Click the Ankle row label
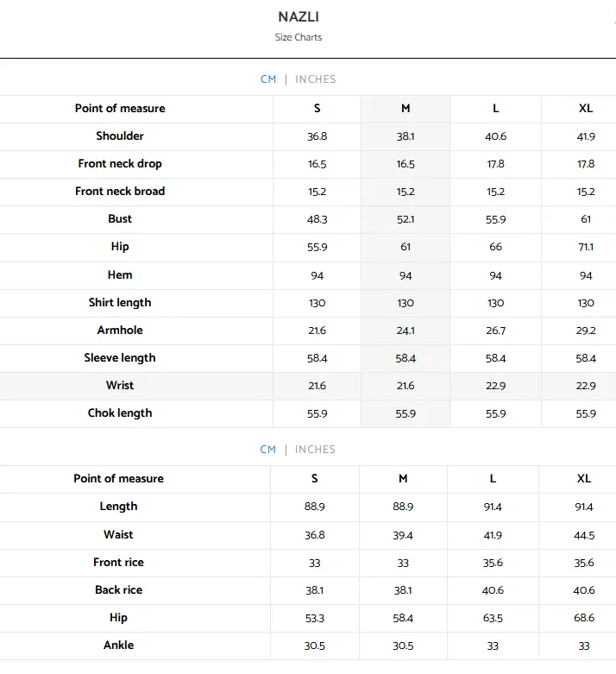Viewport: 616px width, 674px height. [119, 646]
